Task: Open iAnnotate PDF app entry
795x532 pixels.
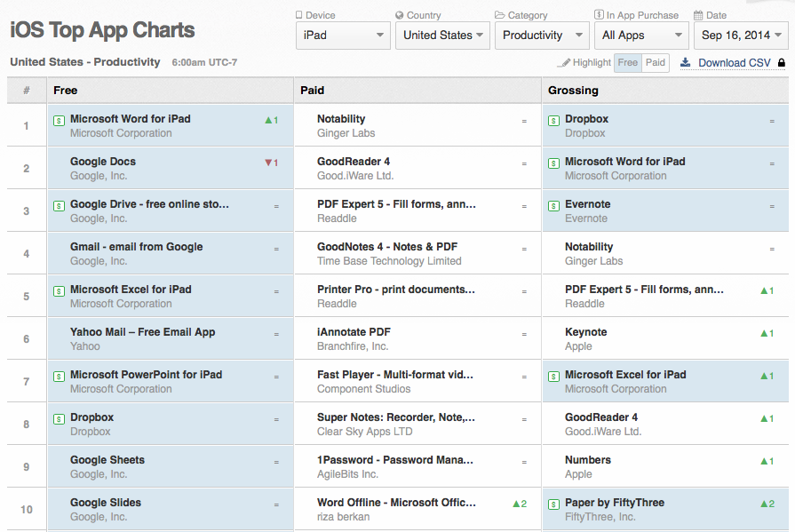Action: (354, 331)
